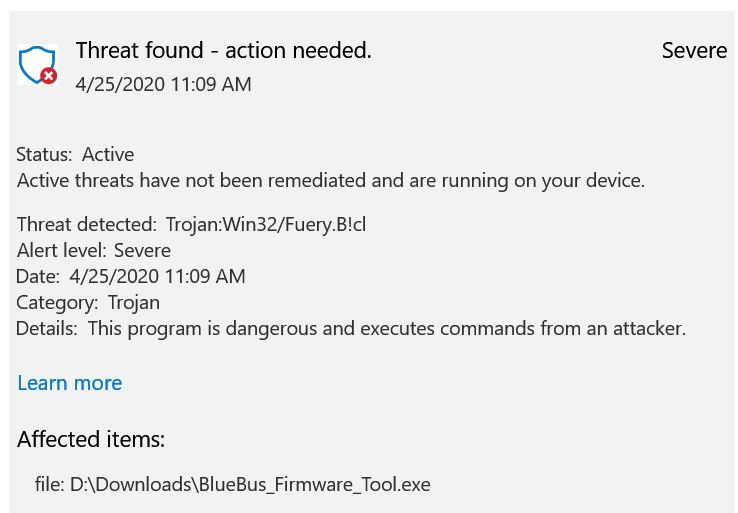Image resolution: width=738 pixels, height=513 pixels.
Task: Click the Trojan value beside Category
Action: pyautogui.click(x=134, y=302)
